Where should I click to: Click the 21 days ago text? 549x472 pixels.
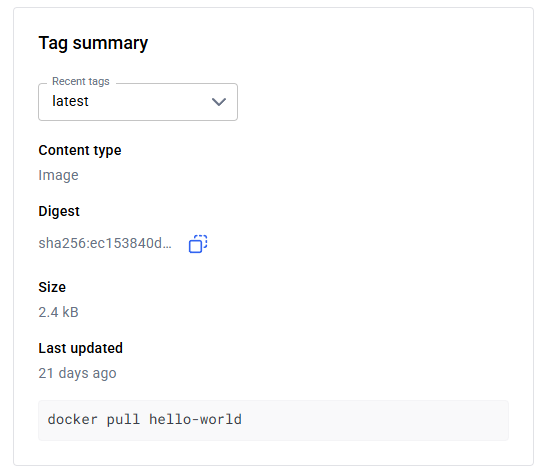click(x=77, y=373)
